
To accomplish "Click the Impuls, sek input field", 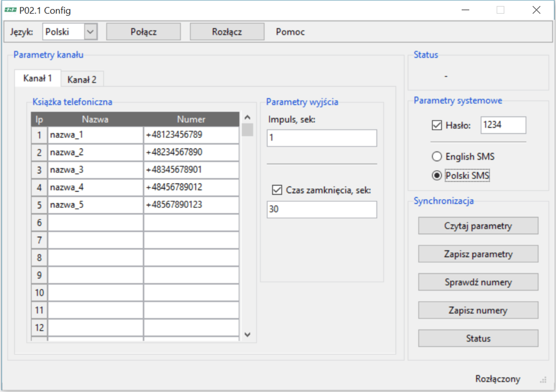I will [x=322, y=138].
